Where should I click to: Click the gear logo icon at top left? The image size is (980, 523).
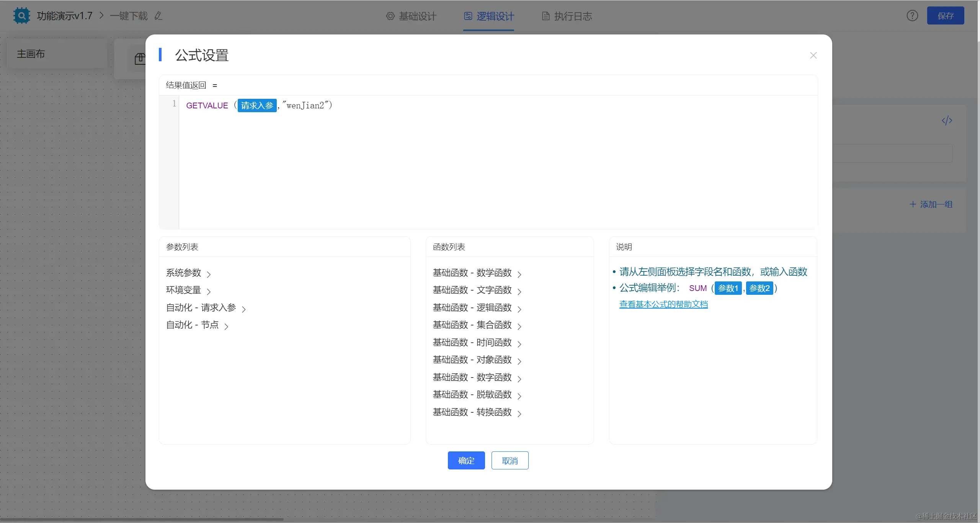pos(21,16)
